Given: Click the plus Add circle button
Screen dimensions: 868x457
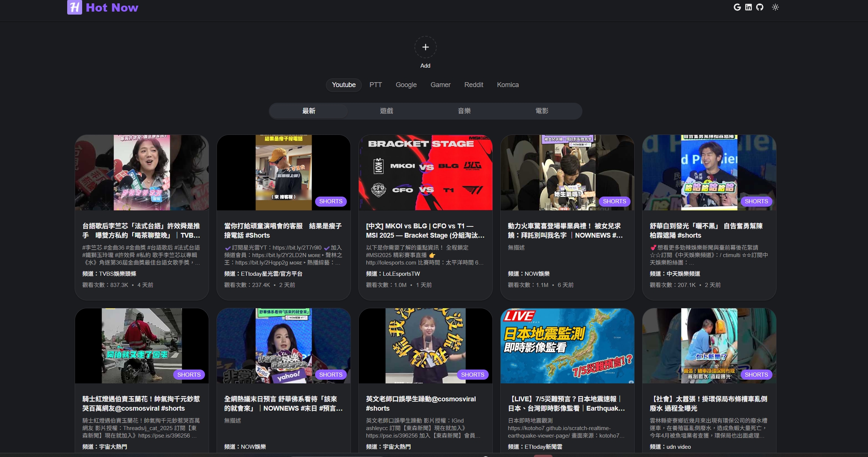Looking at the screenshot, I should click(425, 47).
